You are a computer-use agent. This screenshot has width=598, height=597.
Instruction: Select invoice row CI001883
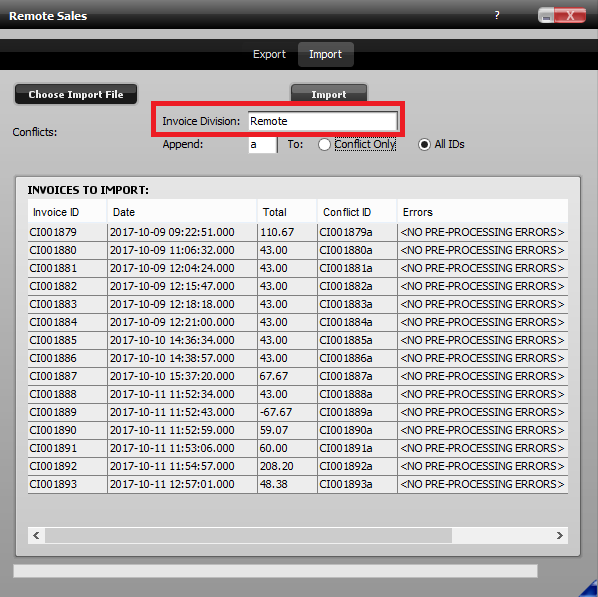298,304
